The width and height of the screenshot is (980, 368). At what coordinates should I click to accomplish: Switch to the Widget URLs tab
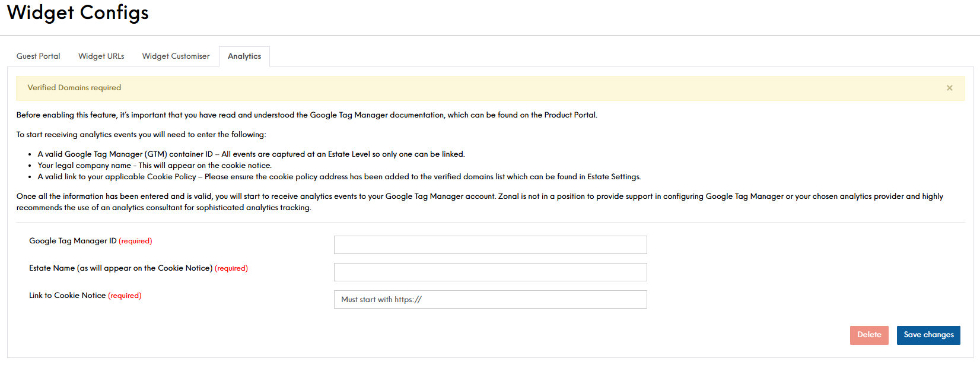coord(101,56)
